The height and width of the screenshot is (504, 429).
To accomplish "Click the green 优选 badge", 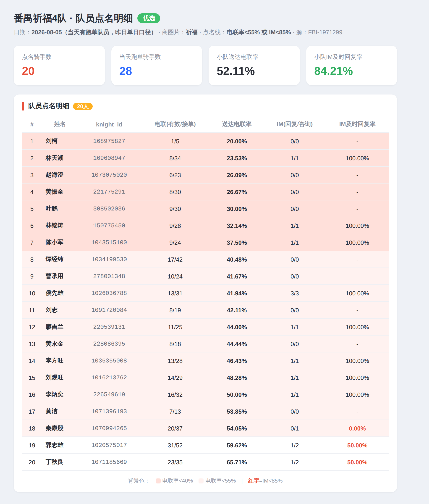I will (x=149, y=18).
